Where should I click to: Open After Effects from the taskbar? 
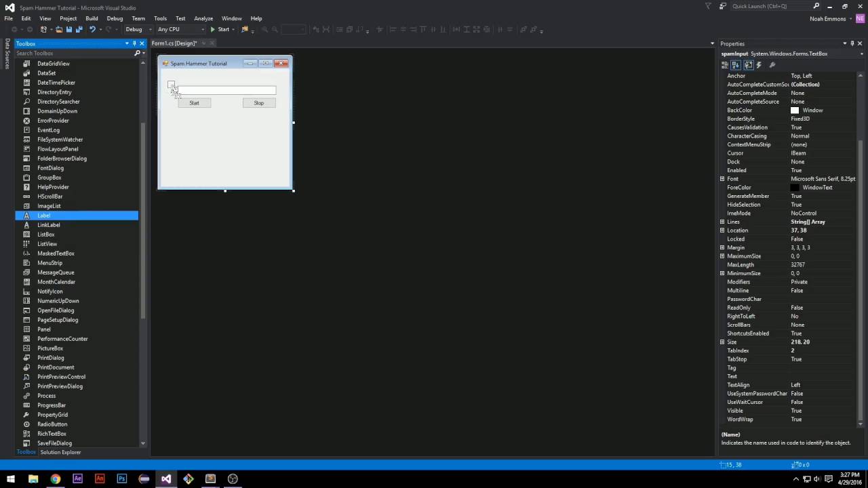[77, 479]
